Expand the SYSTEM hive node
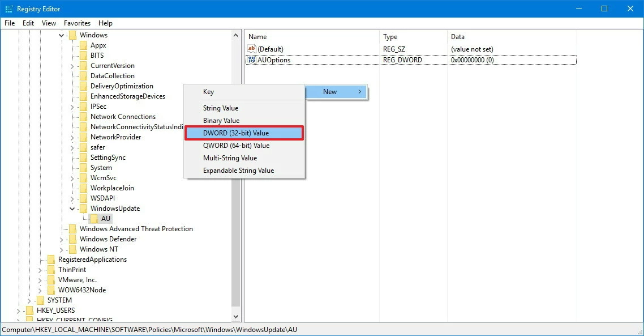This screenshot has height=336, width=644. [29, 300]
